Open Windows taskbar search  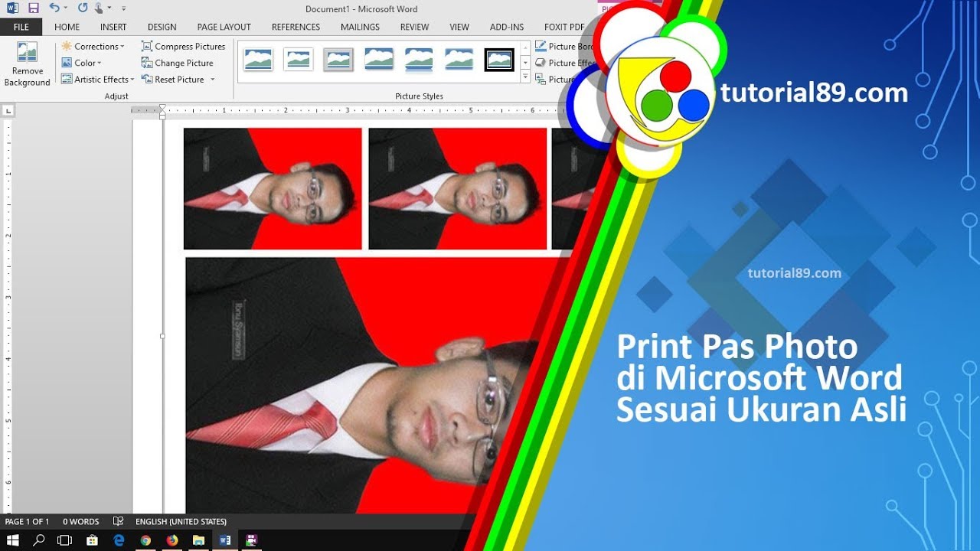39,540
